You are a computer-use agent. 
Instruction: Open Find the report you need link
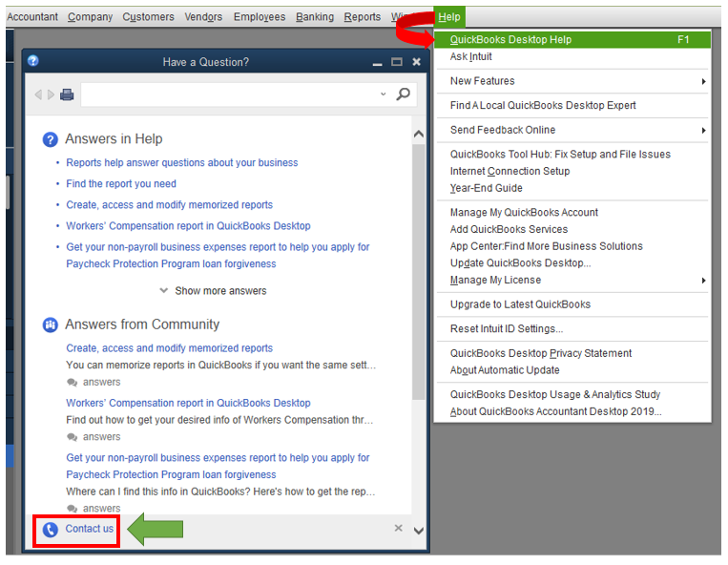coord(121,184)
